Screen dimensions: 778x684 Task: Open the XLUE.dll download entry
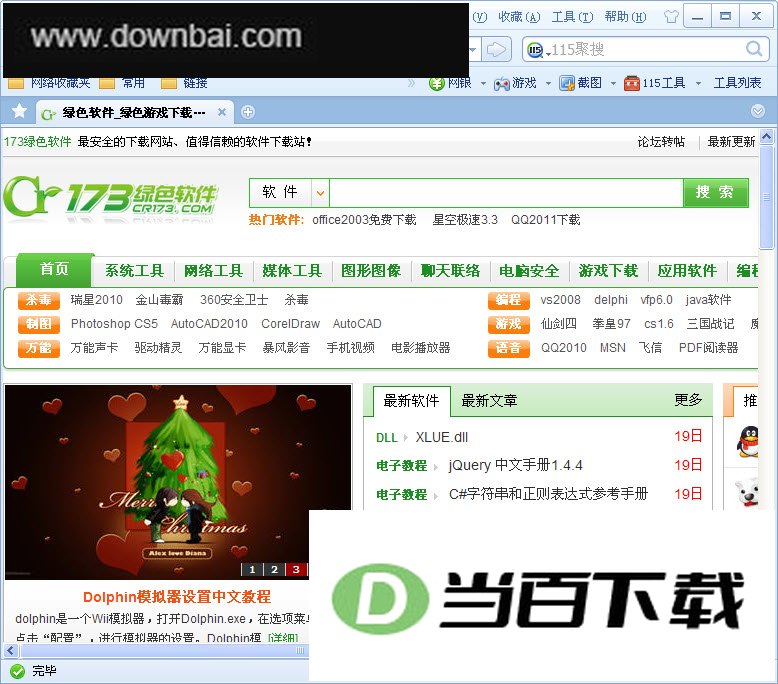point(442,437)
